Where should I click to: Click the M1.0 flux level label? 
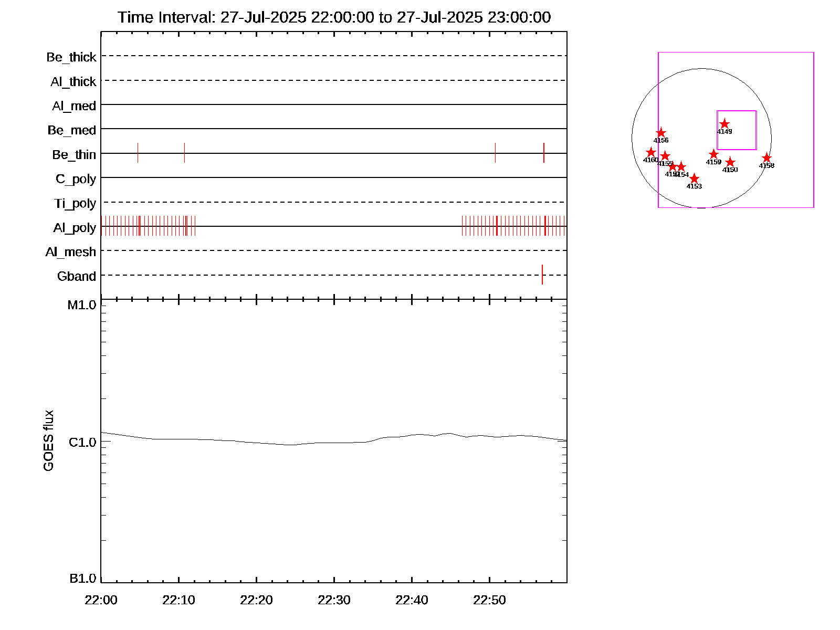82,305
